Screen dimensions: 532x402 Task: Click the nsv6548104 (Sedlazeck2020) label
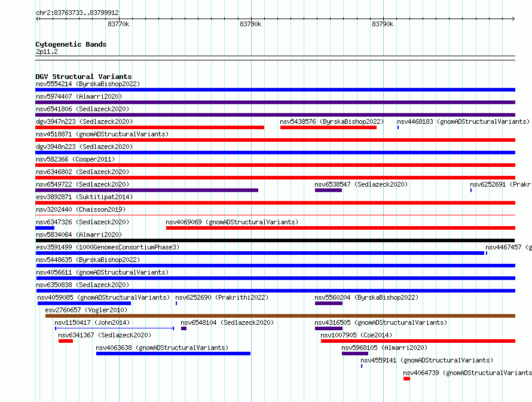(227, 322)
